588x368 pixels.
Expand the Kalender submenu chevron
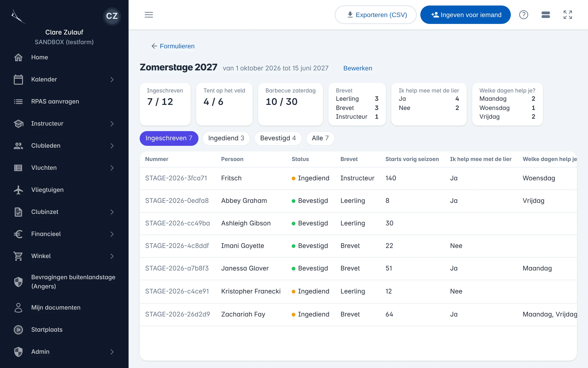click(x=112, y=79)
